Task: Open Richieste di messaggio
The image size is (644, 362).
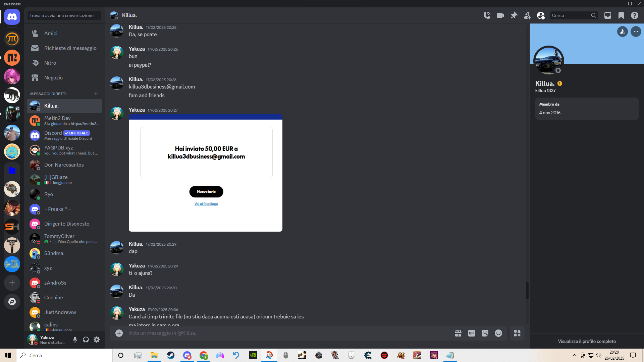Action: (x=64, y=48)
